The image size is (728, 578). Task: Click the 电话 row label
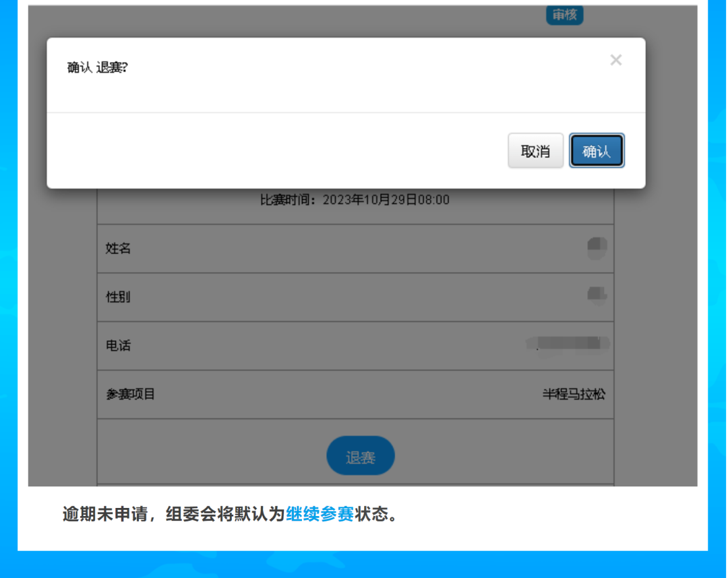tap(118, 346)
